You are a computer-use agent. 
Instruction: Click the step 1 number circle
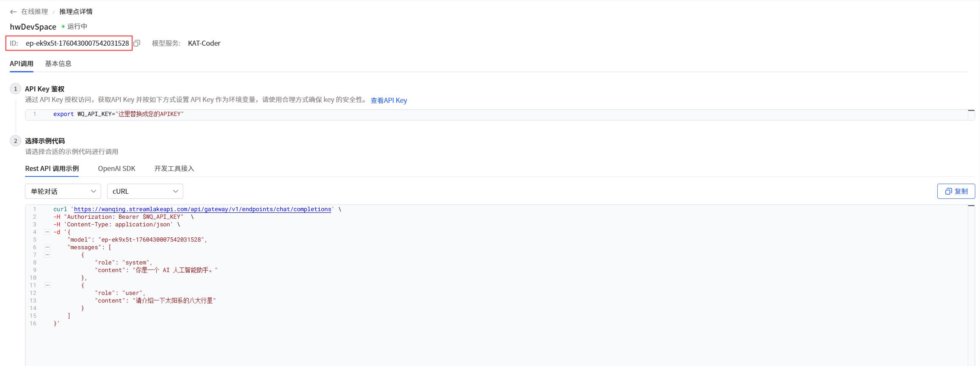coord(16,89)
